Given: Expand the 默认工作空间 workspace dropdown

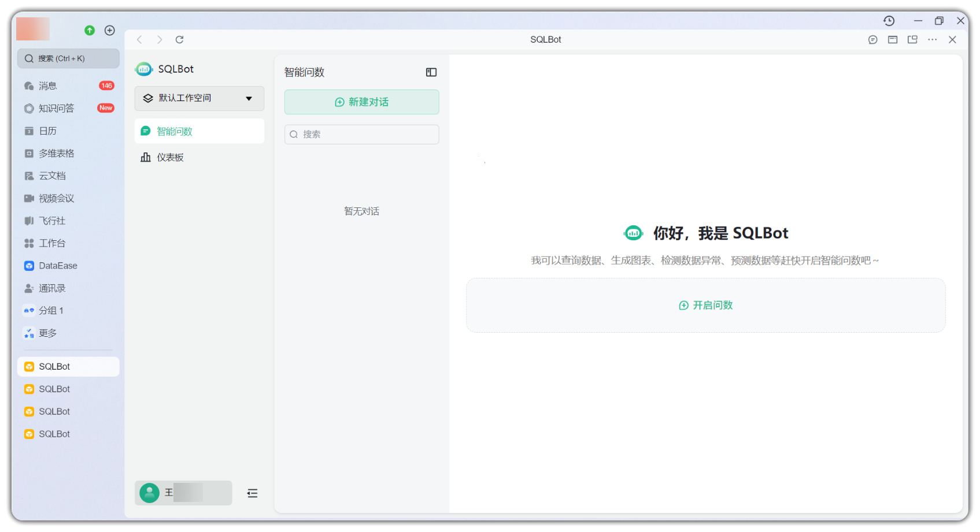Looking at the screenshot, I should tap(199, 98).
